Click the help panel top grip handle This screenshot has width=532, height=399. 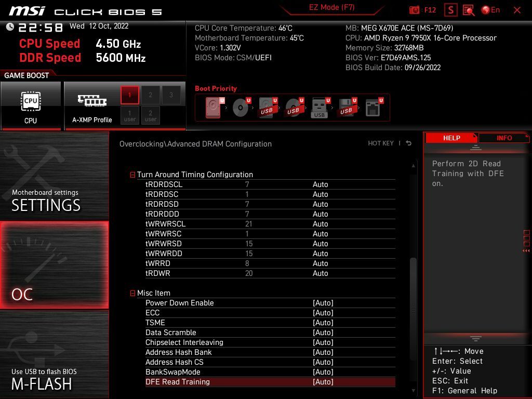476,148
